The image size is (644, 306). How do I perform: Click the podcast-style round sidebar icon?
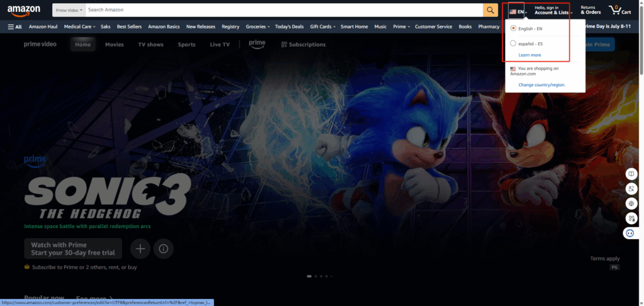pos(630,203)
